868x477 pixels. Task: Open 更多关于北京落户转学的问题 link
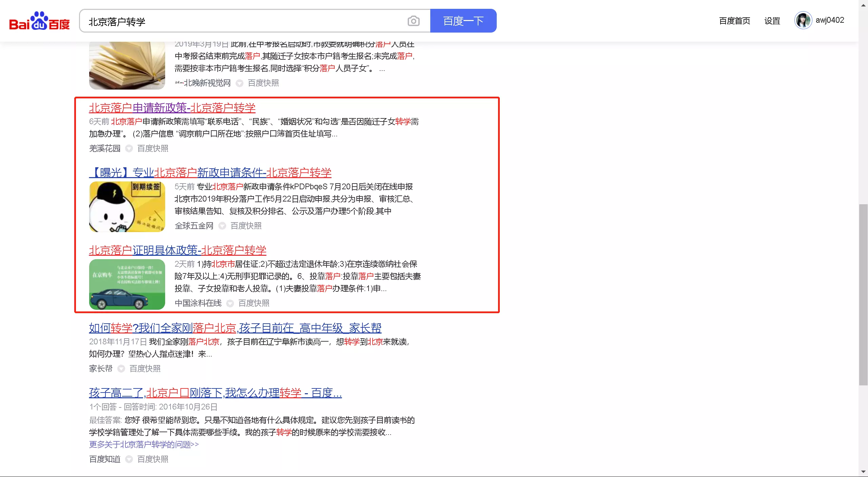(143, 444)
